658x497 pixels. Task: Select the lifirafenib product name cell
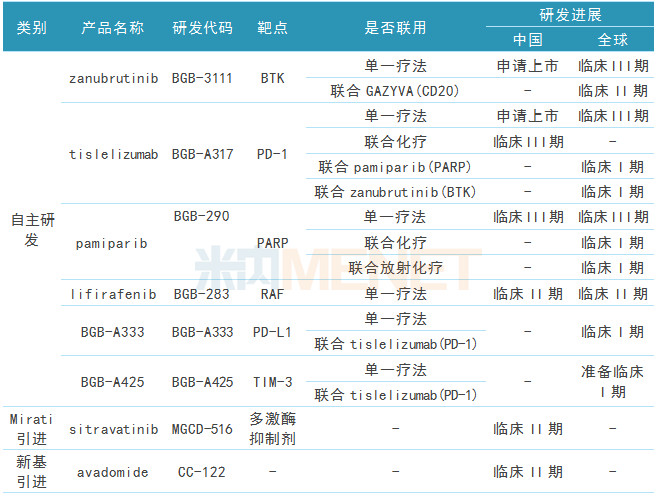(109, 293)
